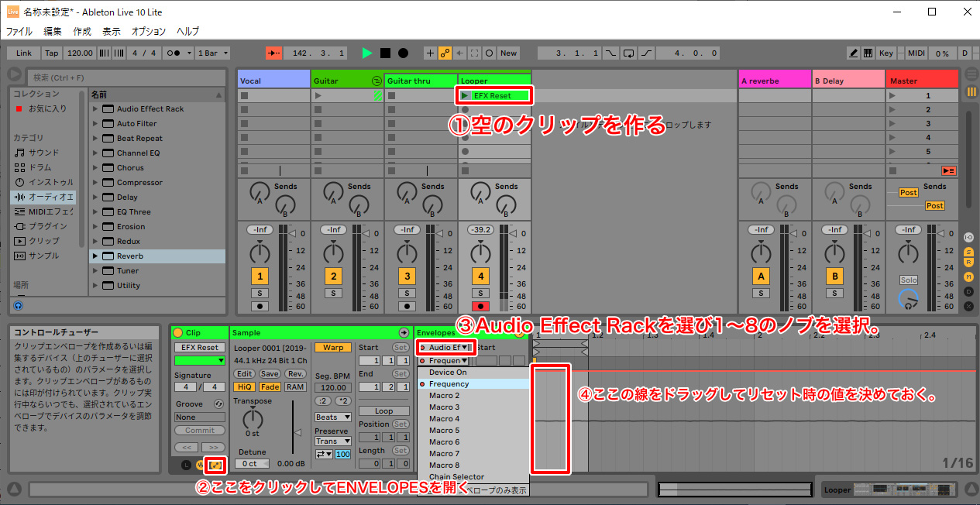Toggle the Envelopes box icon in Clip view
The image size is (980, 505).
(x=215, y=465)
